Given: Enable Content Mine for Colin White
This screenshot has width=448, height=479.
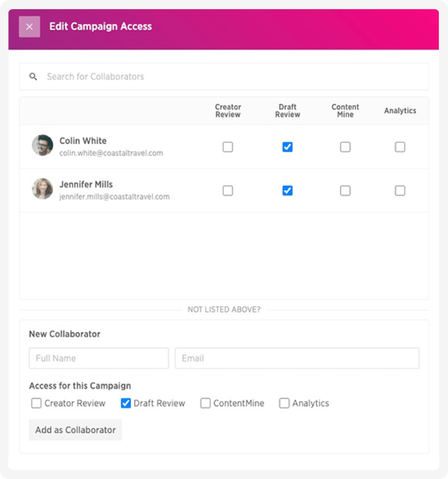Looking at the screenshot, I should pos(345,147).
